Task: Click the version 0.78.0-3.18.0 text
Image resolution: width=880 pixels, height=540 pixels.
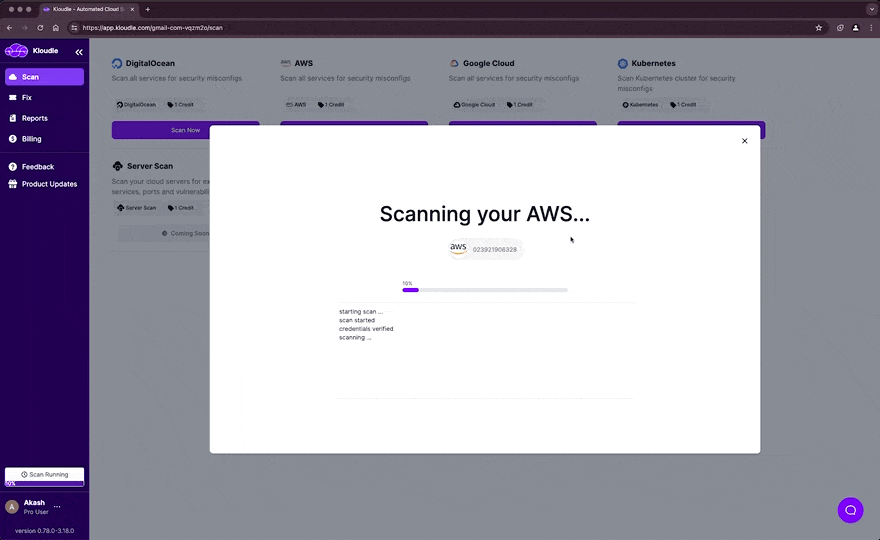Action: point(44,530)
